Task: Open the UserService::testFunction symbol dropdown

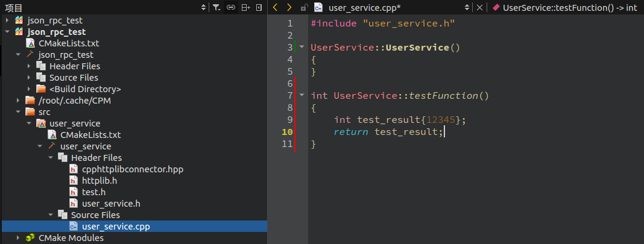Action: (567, 7)
